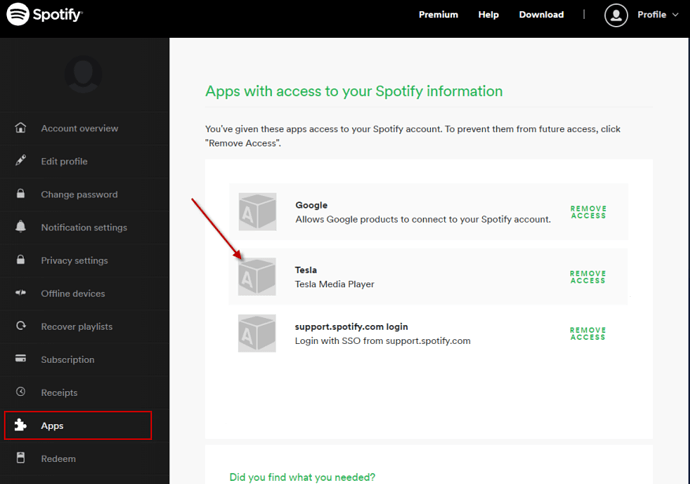Viewport: 690px width, 484px height.
Task: Open Notification settings
Action: (x=84, y=227)
